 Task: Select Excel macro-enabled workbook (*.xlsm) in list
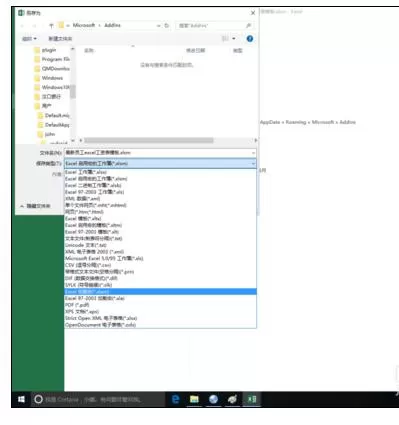point(160,179)
